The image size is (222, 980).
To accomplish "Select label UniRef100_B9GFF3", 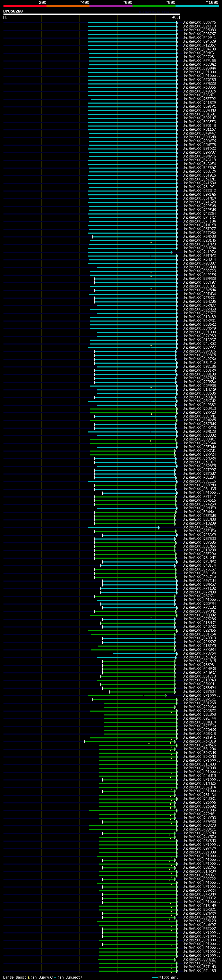I will pos(199,122).
